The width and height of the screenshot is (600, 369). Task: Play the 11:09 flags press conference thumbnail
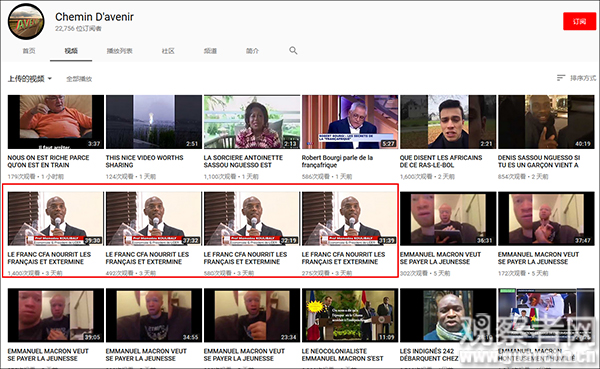[350, 315]
